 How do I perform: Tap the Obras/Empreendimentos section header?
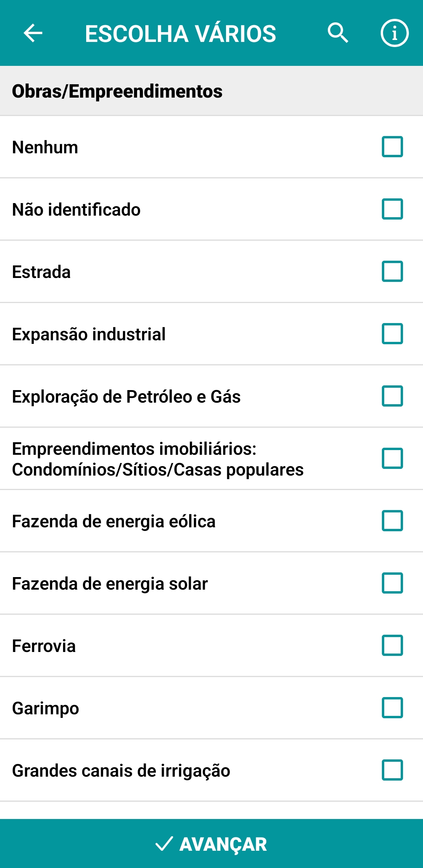pos(117,91)
